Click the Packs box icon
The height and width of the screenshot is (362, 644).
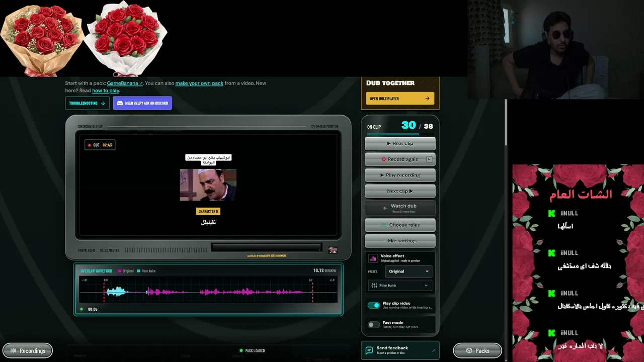coord(469,351)
